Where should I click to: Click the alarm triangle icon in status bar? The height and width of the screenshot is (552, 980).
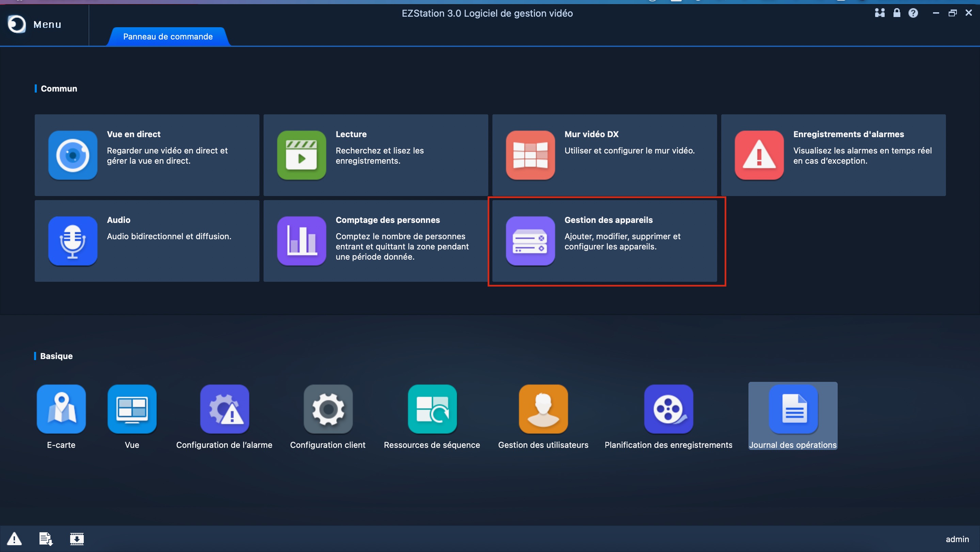point(14,539)
